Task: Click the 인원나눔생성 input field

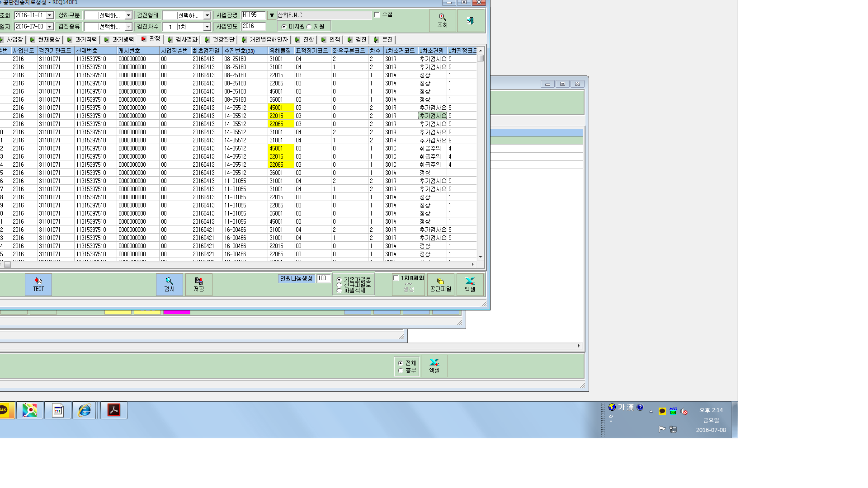Action: [323, 279]
